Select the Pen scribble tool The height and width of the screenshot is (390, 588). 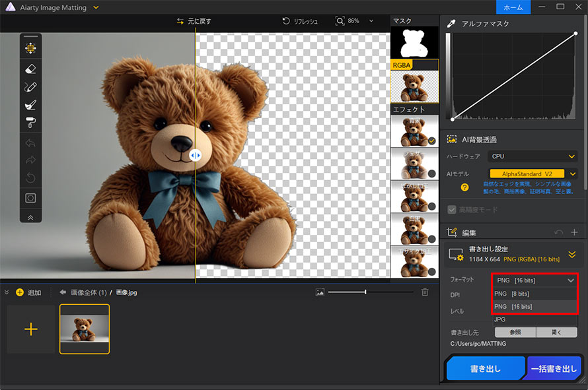point(30,87)
